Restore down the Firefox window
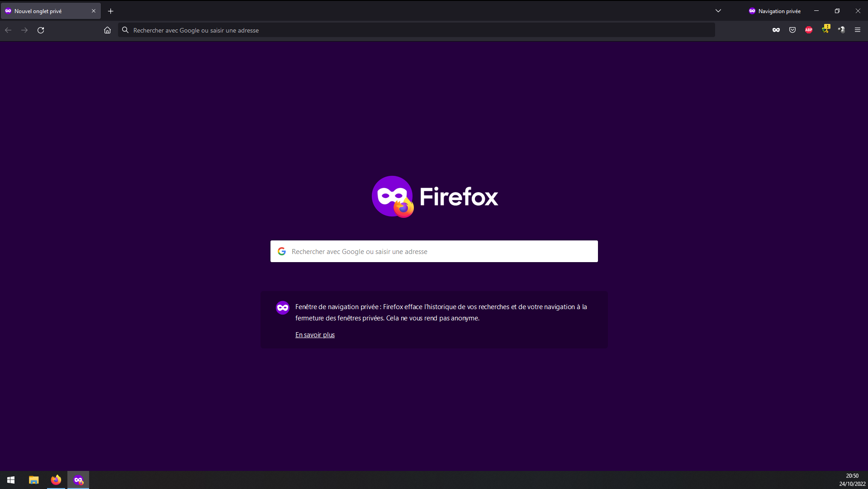Viewport: 868px width, 489px height. [837, 11]
